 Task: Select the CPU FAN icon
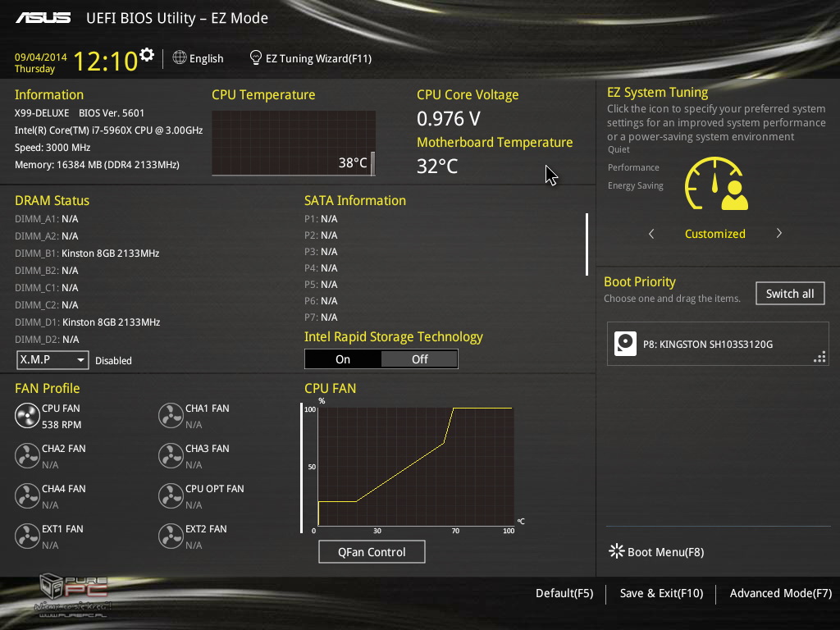coord(27,416)
